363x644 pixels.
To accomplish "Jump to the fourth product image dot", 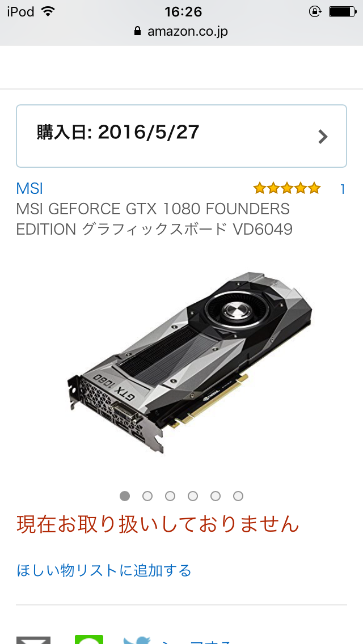I will 193,496.
